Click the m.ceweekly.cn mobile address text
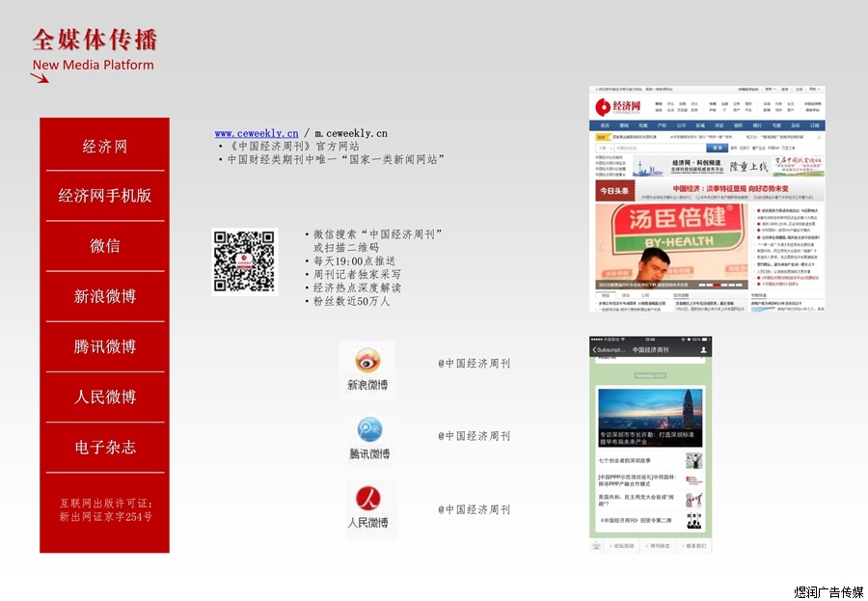 tap(351, 133)
